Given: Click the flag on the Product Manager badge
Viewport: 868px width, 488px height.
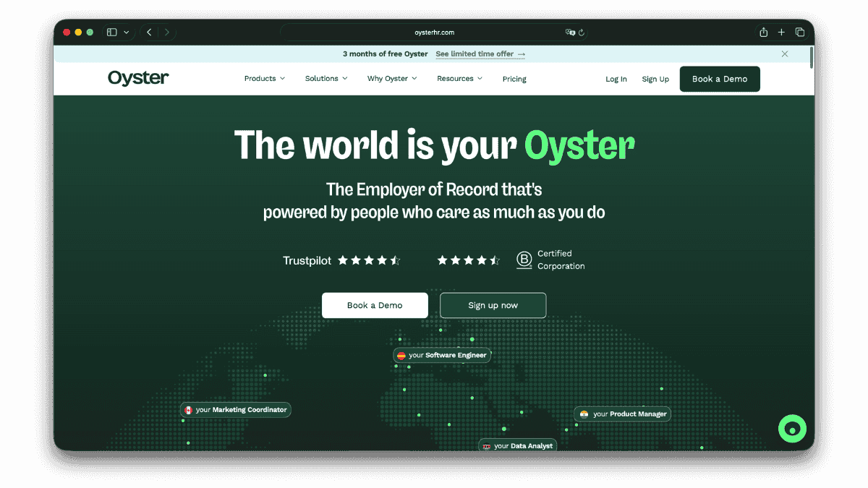Looking at the screenshot, I should click(x=583, y=414).
